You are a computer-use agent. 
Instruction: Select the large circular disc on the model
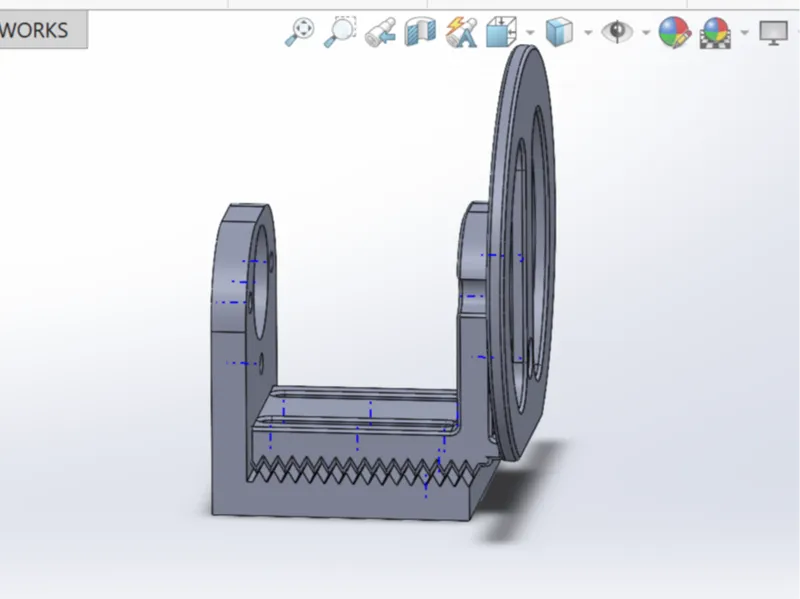[522, 253]
